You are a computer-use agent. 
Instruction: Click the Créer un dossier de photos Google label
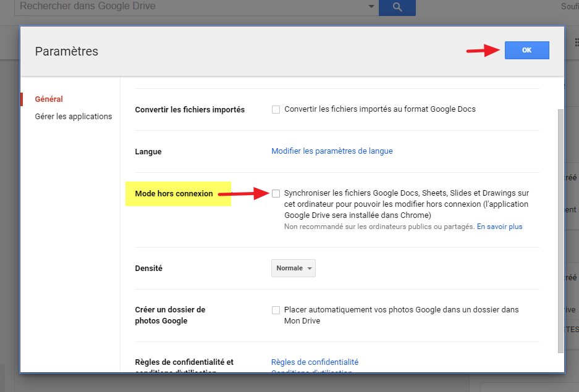pyautogui.click(x=170, y=315)
